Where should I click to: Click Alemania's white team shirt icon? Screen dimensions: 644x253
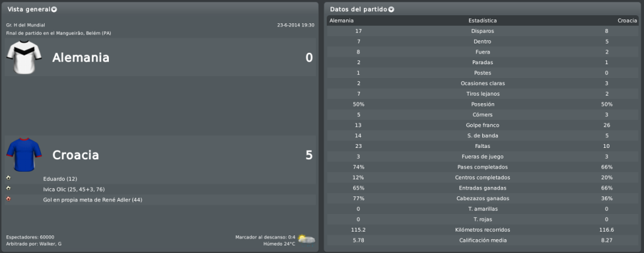24,57
